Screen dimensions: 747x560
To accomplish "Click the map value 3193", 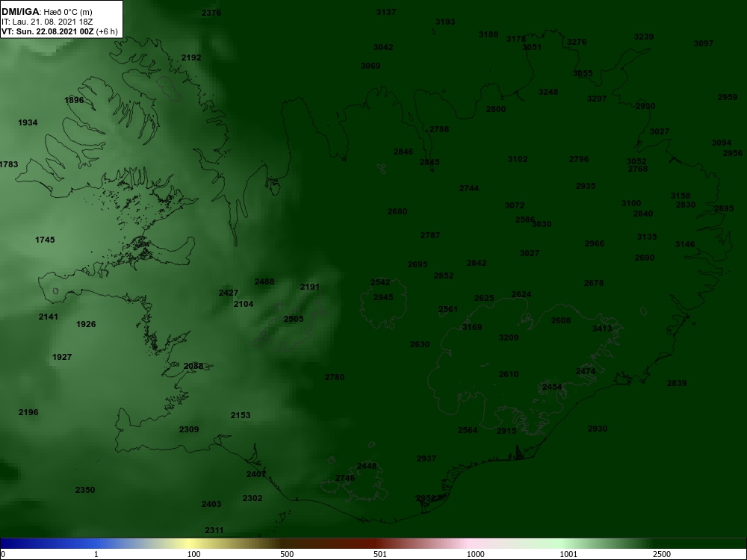I will point(445,22).
